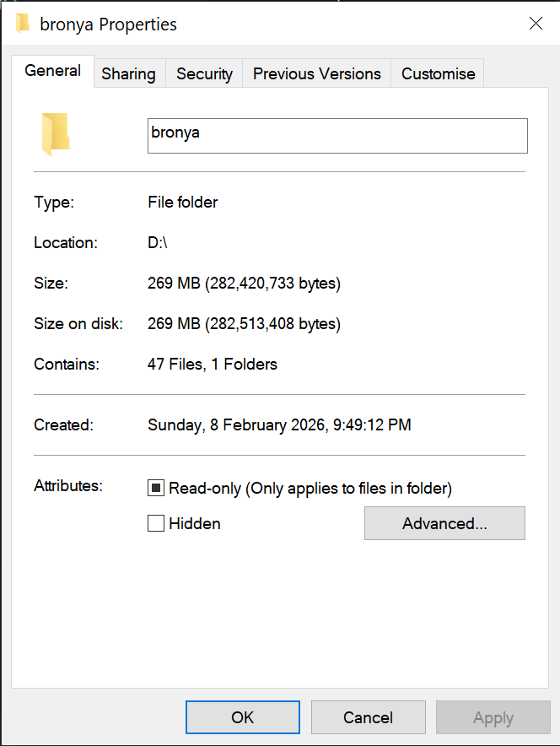
Task: Click the 'Created:' label
Action: (64, 424)
